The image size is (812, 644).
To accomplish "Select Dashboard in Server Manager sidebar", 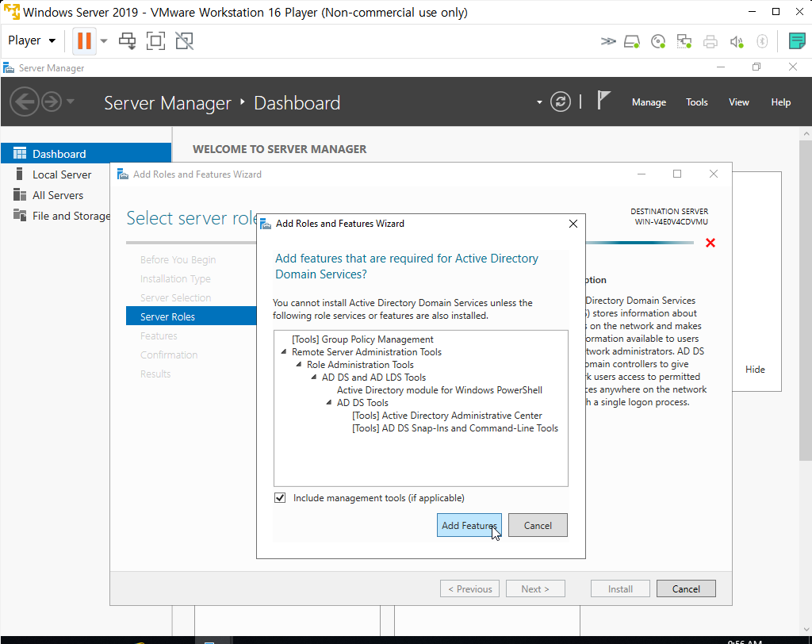I will [86, 153].
